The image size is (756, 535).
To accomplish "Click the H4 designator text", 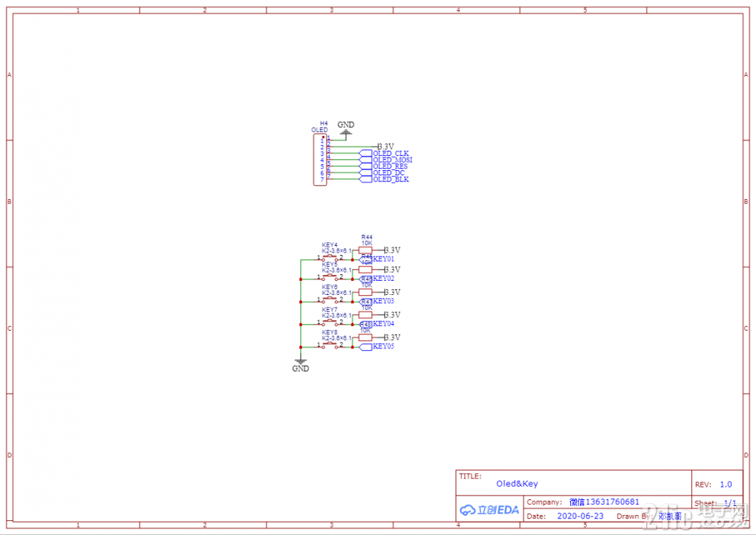I will pos(324,123).
